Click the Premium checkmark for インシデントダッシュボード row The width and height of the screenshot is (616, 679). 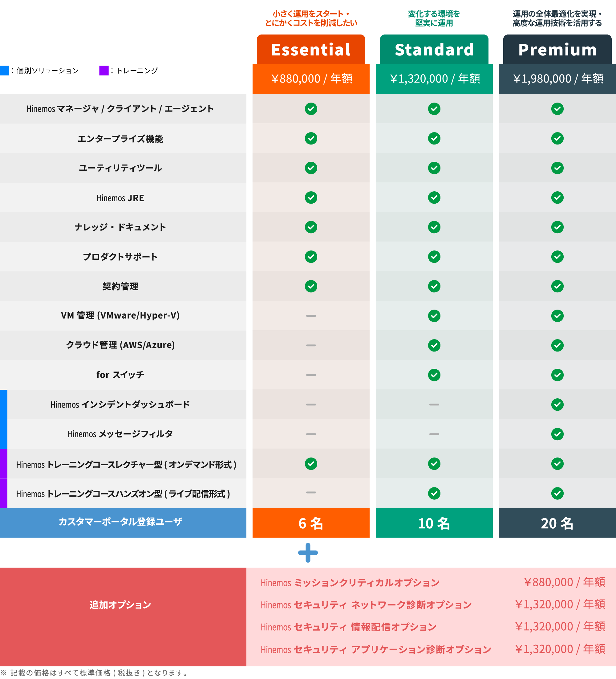point(557,405)
